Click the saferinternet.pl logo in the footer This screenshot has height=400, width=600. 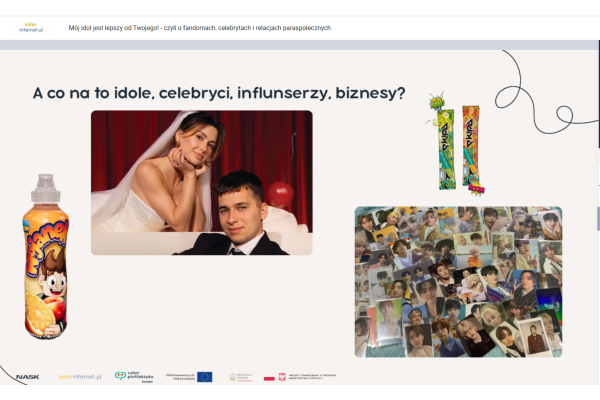79,377
